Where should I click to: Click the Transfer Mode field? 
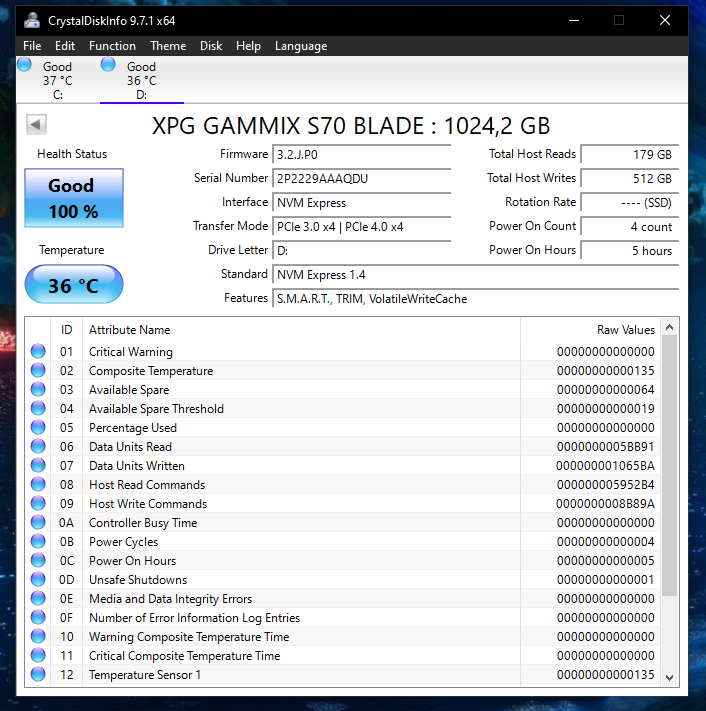click(x=361, y=227)
